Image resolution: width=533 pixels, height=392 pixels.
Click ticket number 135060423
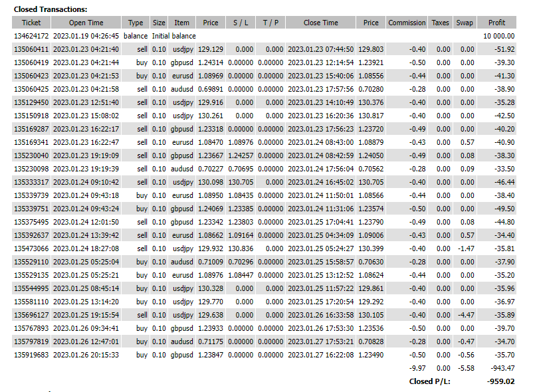point(31,76)
